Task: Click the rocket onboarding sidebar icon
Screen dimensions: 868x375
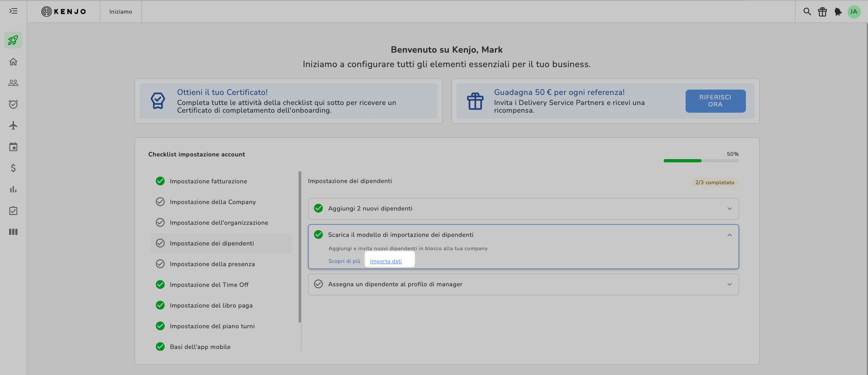Action: [x=13, y=41]
